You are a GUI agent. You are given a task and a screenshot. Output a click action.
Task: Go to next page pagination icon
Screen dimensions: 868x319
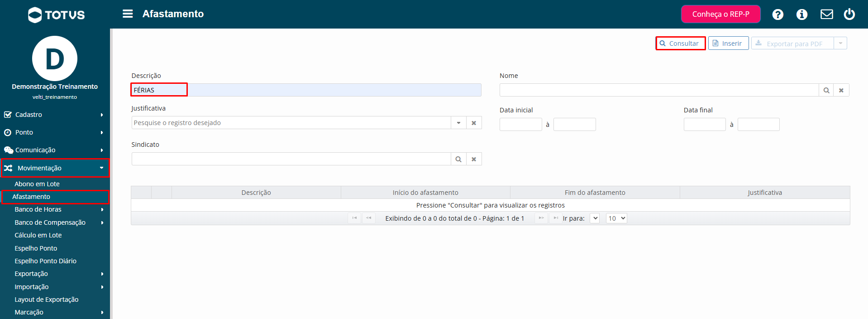click(541, 218)
